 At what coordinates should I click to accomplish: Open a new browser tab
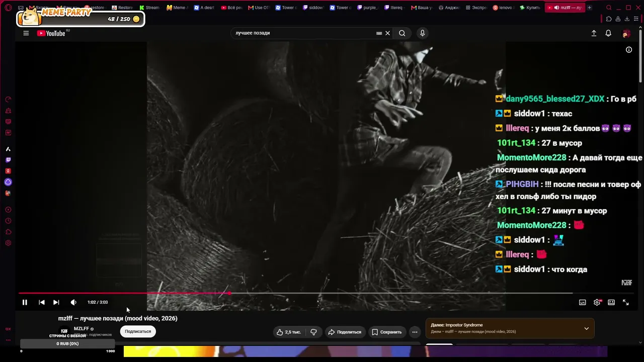[x=589, y=8]
